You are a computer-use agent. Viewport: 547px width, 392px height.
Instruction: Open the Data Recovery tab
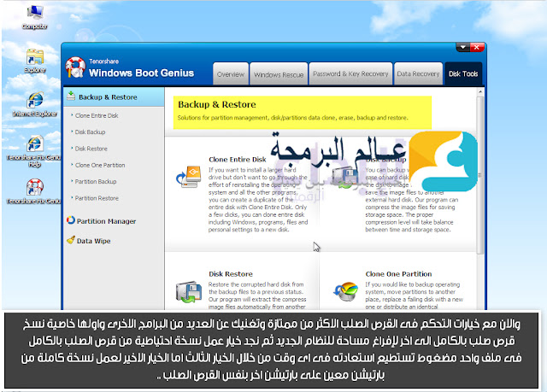pyautogui.click(x=418, y=73)
